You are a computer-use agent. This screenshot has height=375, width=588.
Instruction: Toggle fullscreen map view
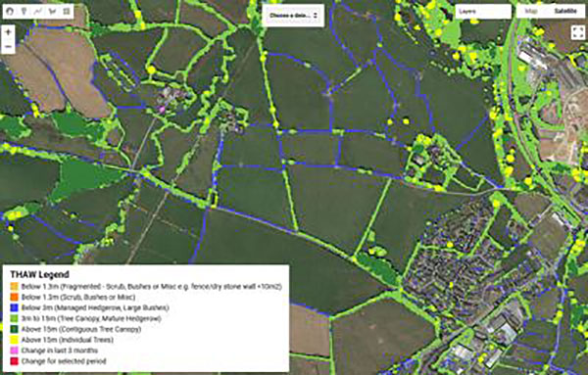point(577,32)
